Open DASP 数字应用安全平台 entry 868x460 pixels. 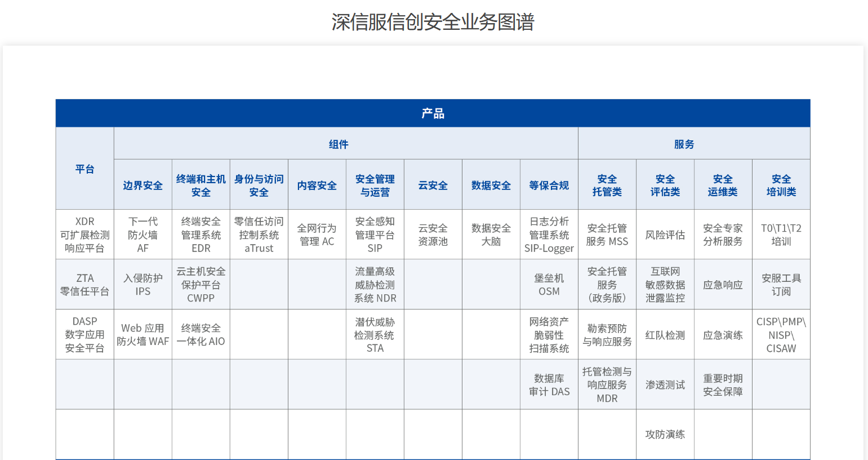[x=84, y=335]
